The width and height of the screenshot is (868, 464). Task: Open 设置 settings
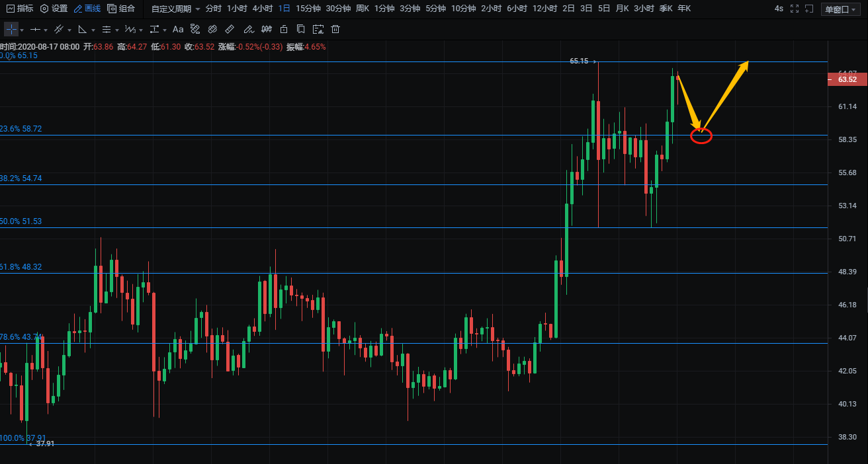point(54,9)
